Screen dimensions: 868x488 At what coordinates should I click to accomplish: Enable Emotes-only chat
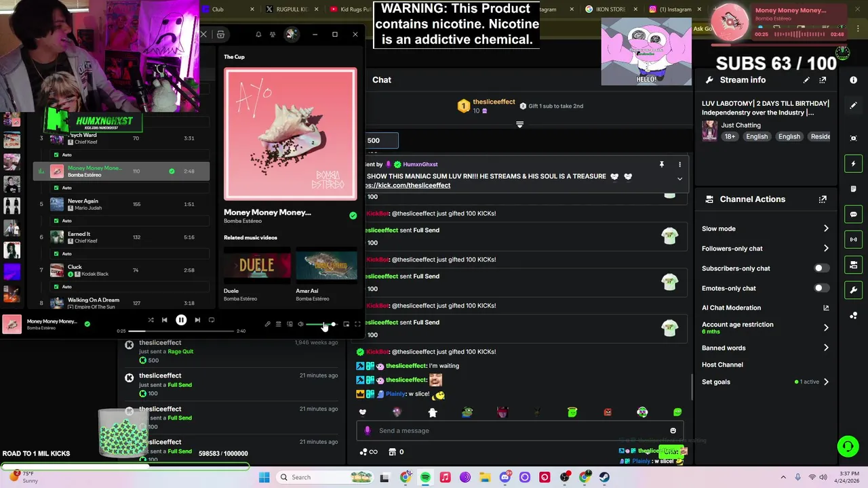(821, 288)
